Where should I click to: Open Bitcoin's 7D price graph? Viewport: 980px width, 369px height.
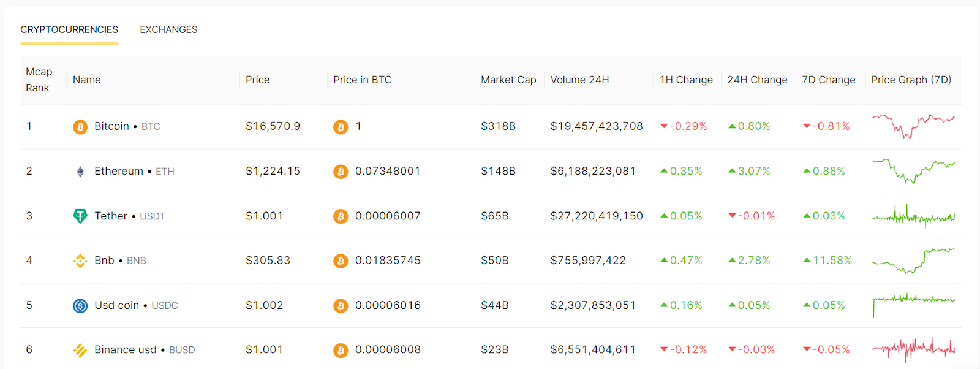click(x=913, y=126)
